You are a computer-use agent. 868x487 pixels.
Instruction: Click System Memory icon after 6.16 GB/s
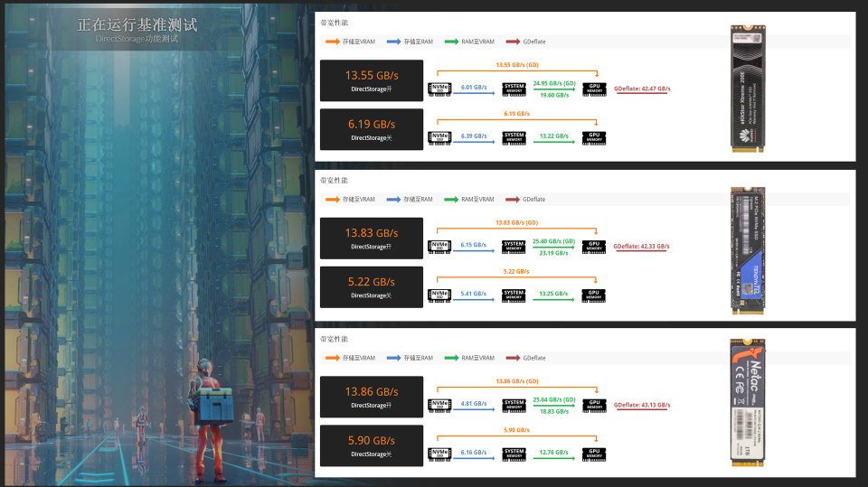(x=514, y=454)
